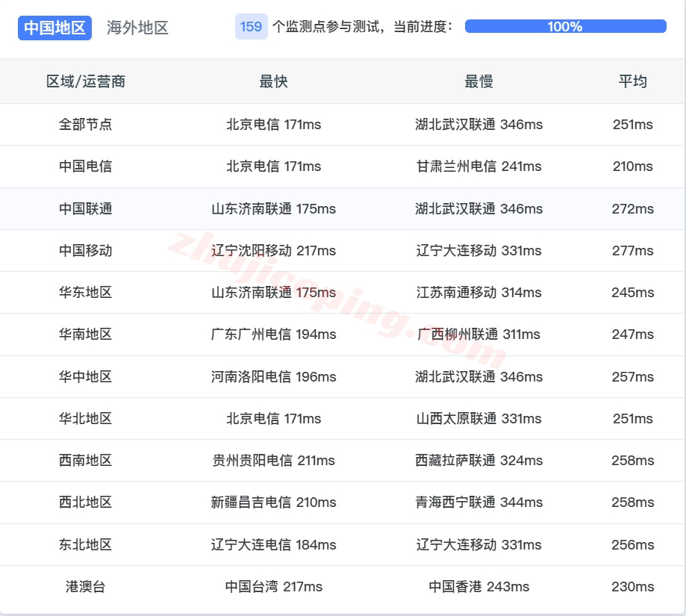Click the 159 monitoring points badge
This screenshot has height=616, width=686.
[250, 27]
